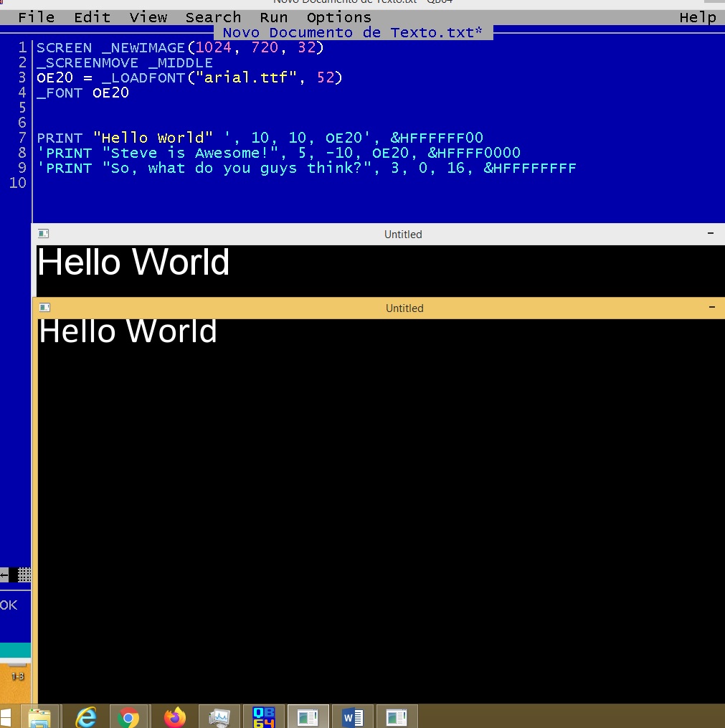Click the program window icon left of Word
The height and width of the screenshot is (728, 725).
click(x=308, y=717)
